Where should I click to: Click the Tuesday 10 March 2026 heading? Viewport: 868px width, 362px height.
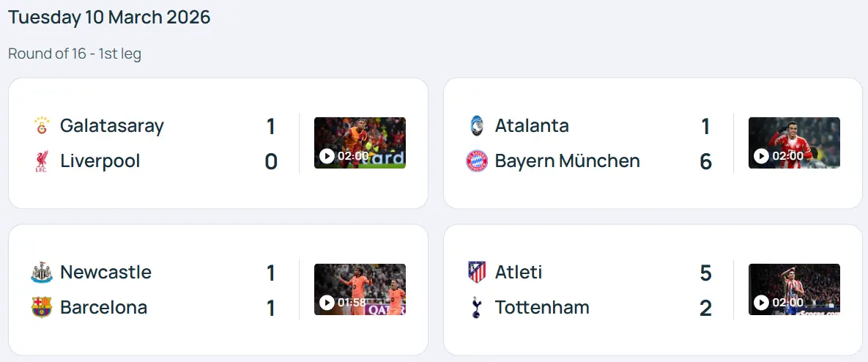109,18
